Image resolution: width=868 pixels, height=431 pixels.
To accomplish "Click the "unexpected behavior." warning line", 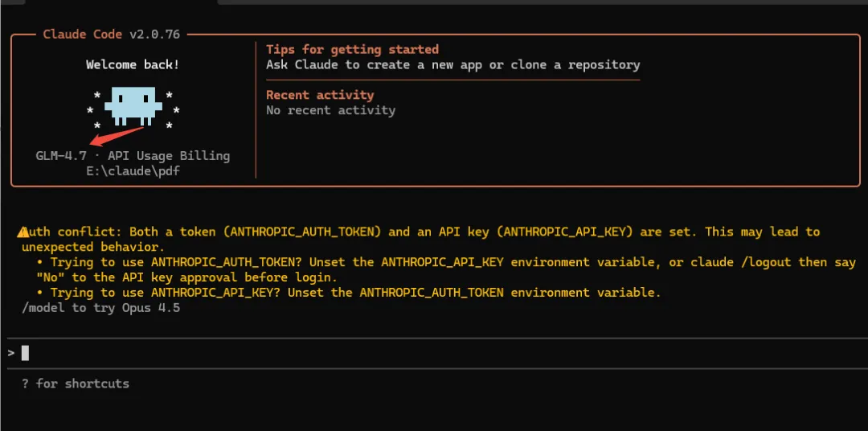I will pos(93,247).
